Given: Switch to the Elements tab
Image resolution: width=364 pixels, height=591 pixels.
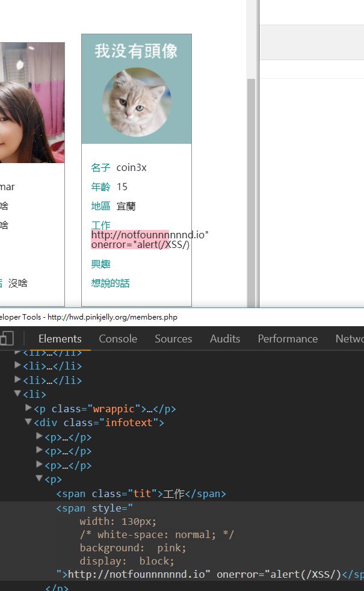Looking at the screenshot, I should click(60, 339).
